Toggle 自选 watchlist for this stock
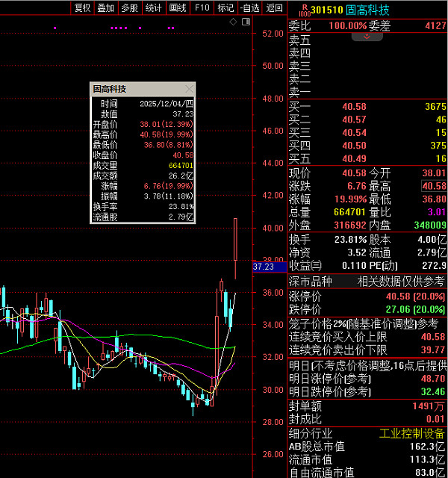 tap(249, 7)
